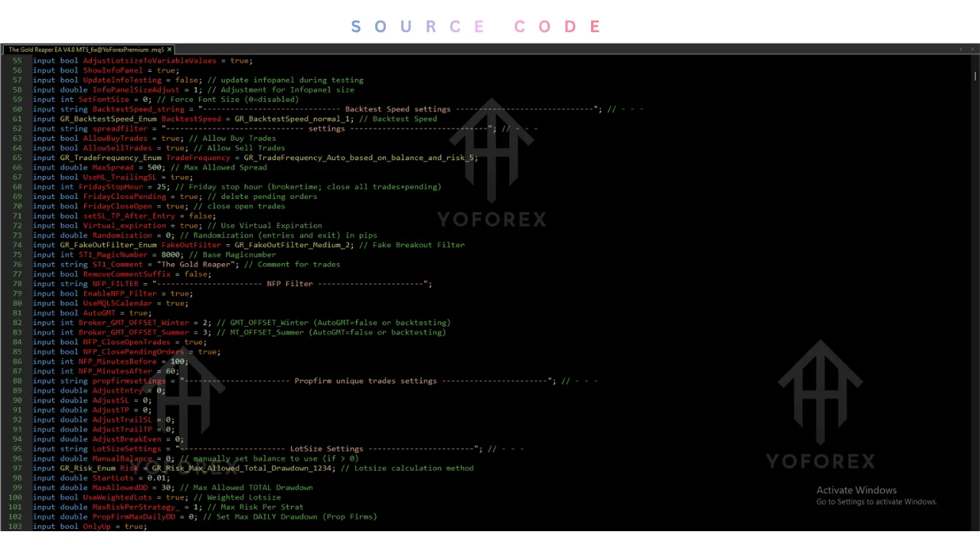Screen dimensions: 980x551
Task: Click NFP_FILTER variable on line 78
Action: (115, 284)
